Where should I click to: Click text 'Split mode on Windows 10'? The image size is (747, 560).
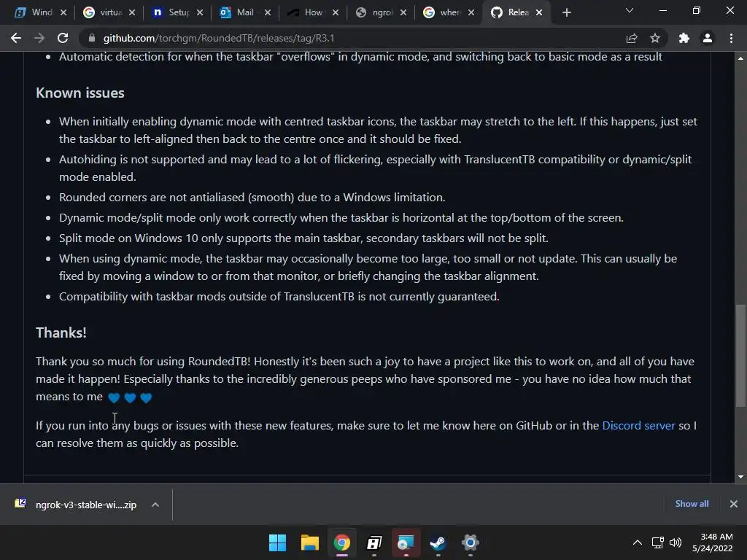point(128,238)
